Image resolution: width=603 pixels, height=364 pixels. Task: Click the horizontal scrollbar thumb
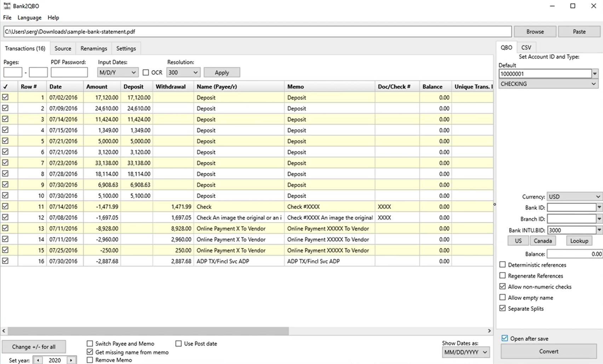click(148, 331)
